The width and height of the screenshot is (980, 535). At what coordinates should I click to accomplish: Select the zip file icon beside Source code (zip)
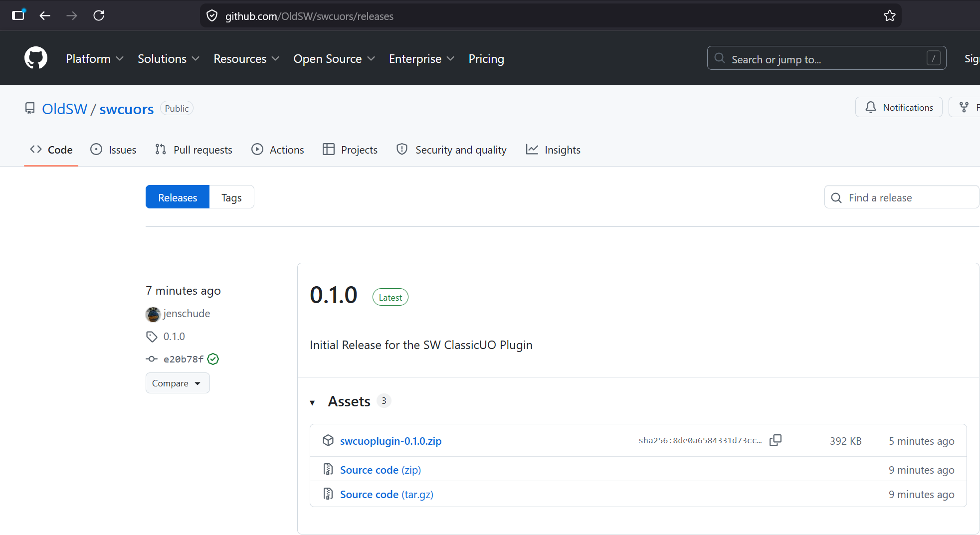coord(328,469)
